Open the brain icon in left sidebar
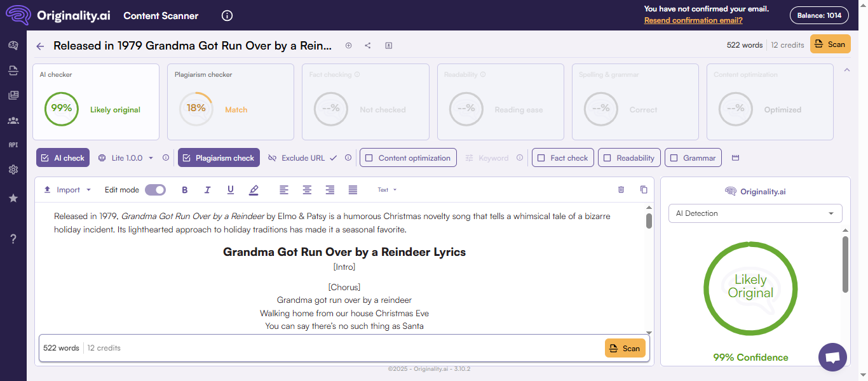Image resolution: width=868 pixels, height=381 pixels. pos(13,45)
